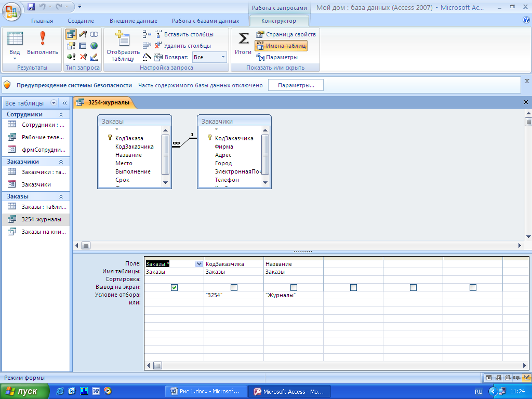Viewport: 532px width, 399px height.
Task: Check show box in sixth grid column
Action: 473,287
